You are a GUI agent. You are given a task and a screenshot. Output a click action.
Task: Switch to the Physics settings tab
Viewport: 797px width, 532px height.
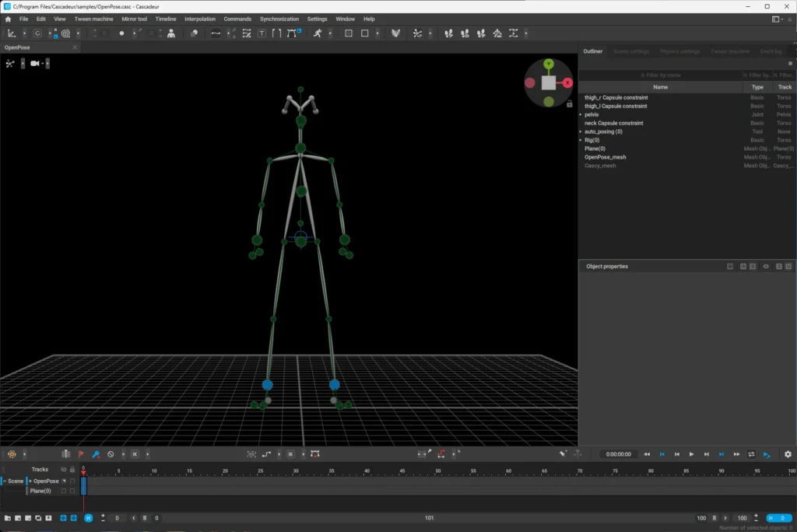click(x=679, y=51)
